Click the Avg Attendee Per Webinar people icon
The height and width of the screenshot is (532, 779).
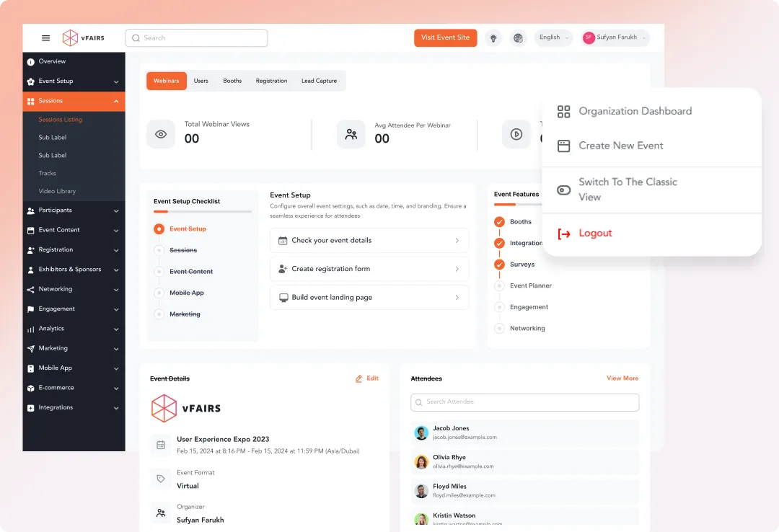point(351,134)
